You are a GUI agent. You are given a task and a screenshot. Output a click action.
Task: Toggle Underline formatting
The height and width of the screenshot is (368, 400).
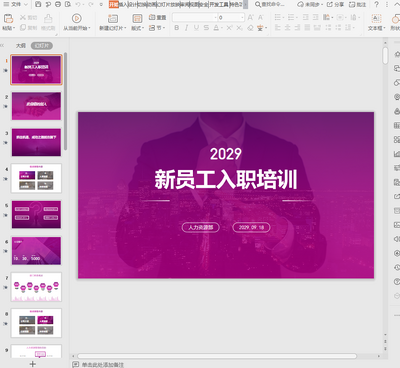point(196,28)
